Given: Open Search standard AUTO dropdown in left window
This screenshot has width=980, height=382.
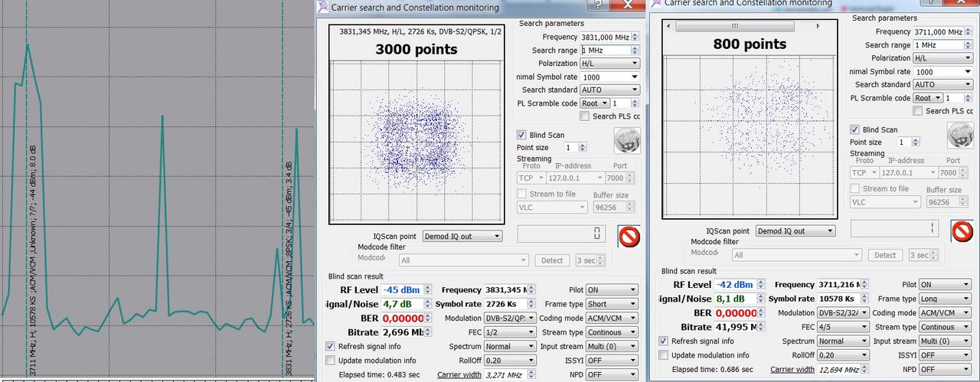Looking at the screenshot, I should [609, 90].
